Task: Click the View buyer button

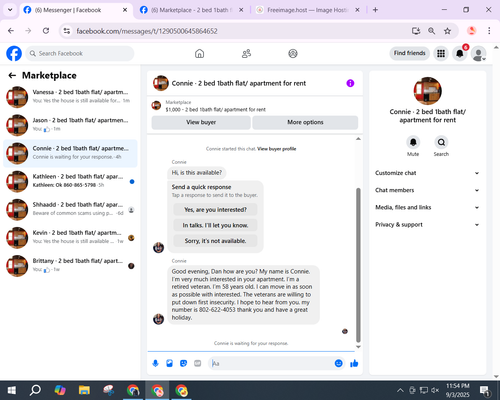Action: [x=201, y=122]
